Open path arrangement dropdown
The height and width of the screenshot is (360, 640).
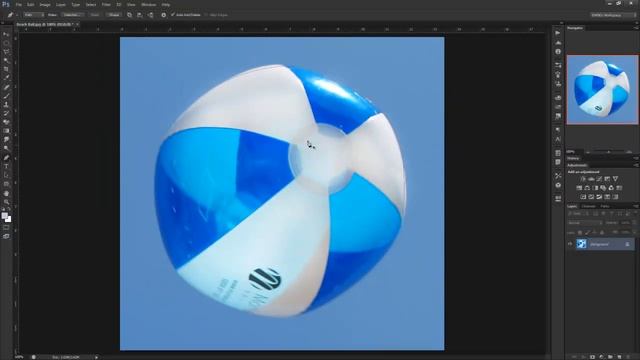coord(151,15)
